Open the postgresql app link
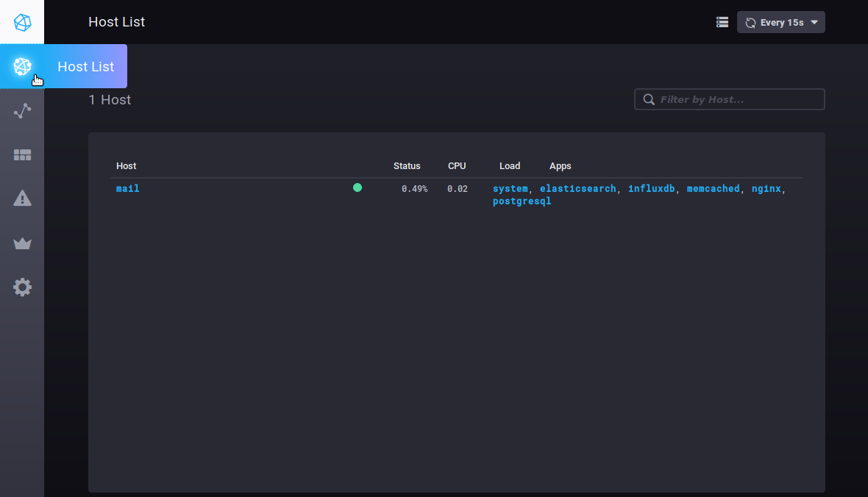This screenshot has height=497, width=868. point(522,201)
